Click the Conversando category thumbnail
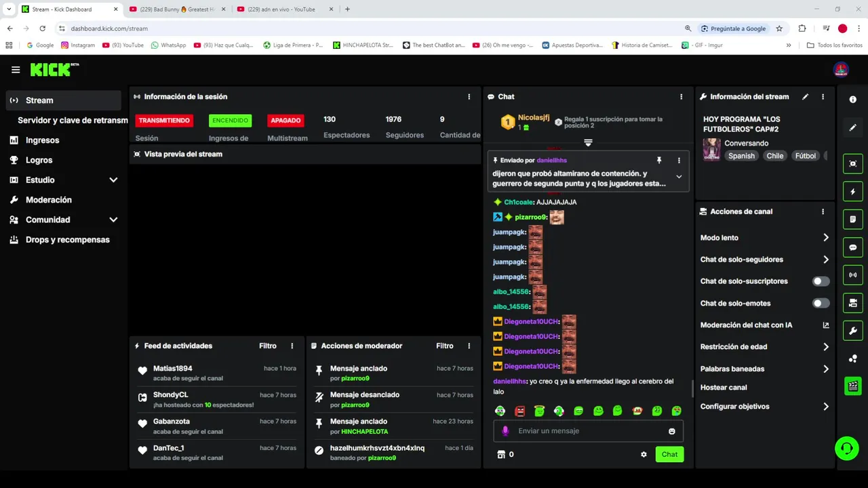Image resolution: width=868 pixels, height=488 pixels. (711, 149)
